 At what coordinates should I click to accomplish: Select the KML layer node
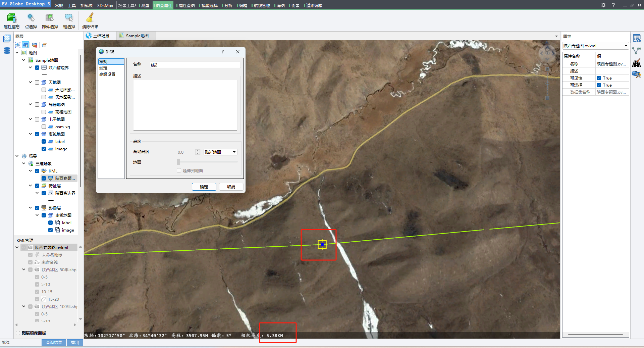(53, 171)
